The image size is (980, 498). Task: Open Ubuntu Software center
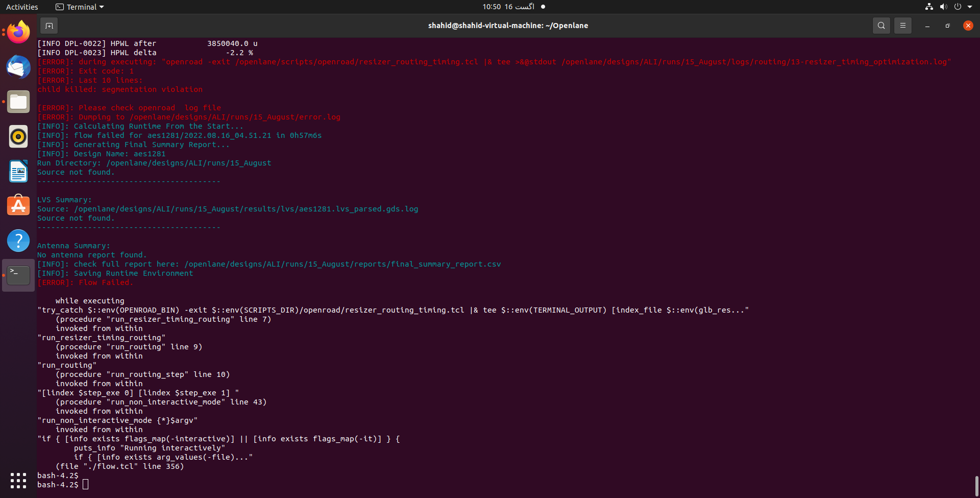pyautogui.click(x=18, y=205)
